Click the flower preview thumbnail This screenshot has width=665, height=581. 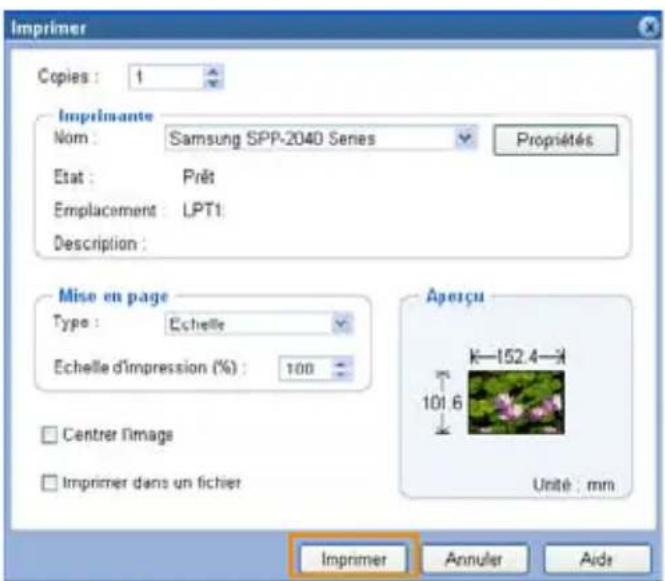click(516, 402)
